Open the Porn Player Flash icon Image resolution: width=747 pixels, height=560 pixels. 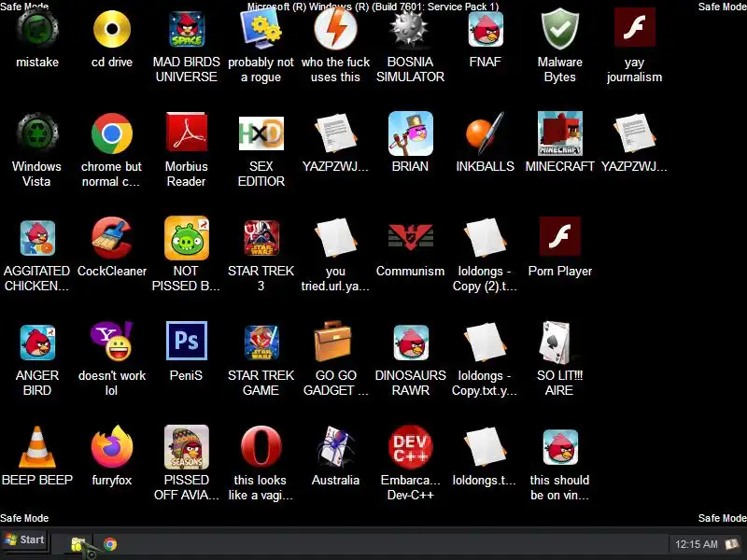tap(559, 236)
